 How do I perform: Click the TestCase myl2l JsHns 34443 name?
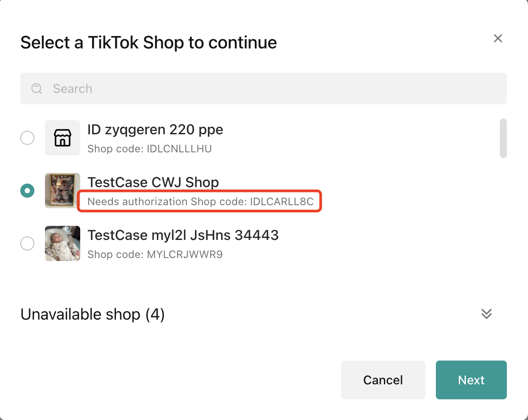[x=183, y=235]
